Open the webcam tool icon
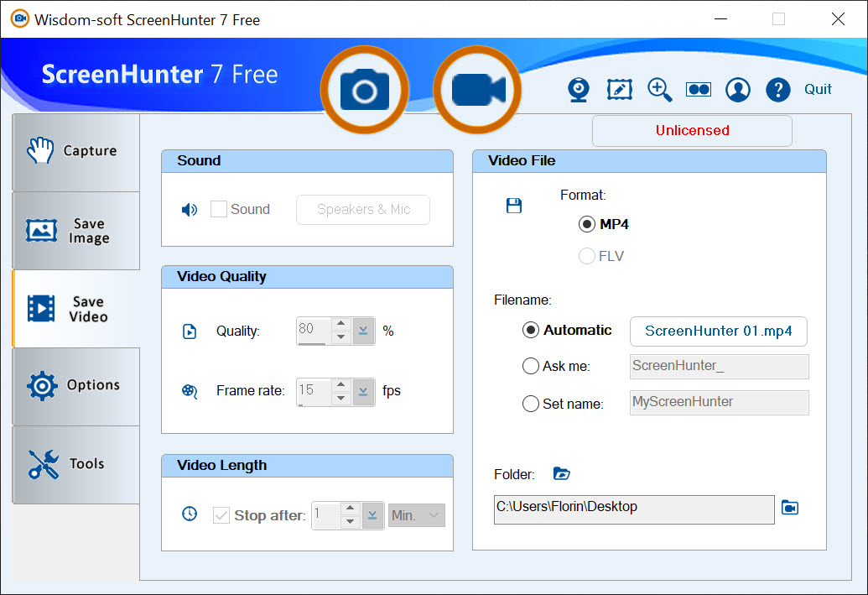 click(579, 90)
